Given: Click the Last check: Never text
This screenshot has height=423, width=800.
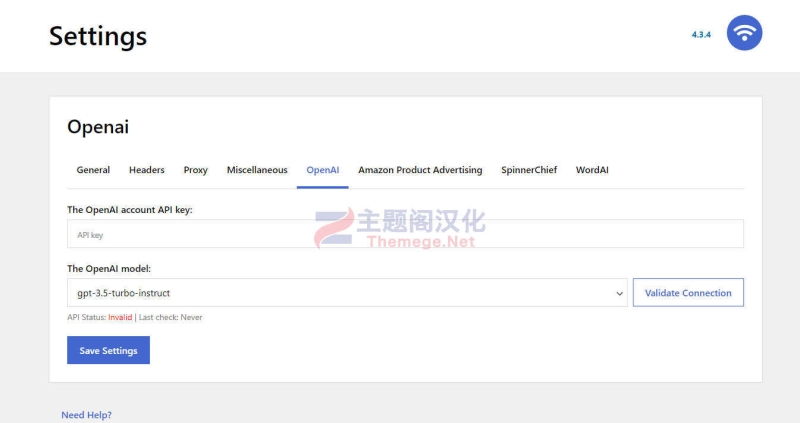Looking at the screenshot, I should (x=170, y=317).
